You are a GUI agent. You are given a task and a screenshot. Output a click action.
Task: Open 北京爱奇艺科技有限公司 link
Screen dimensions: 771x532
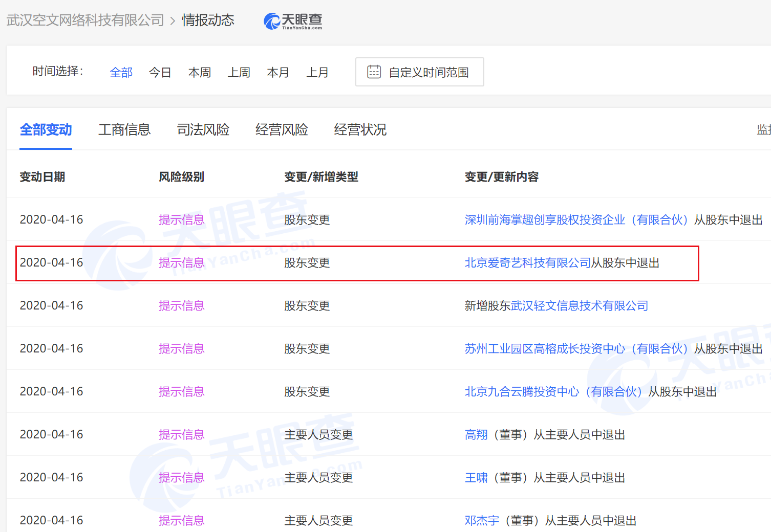click(x=528, y=263)
